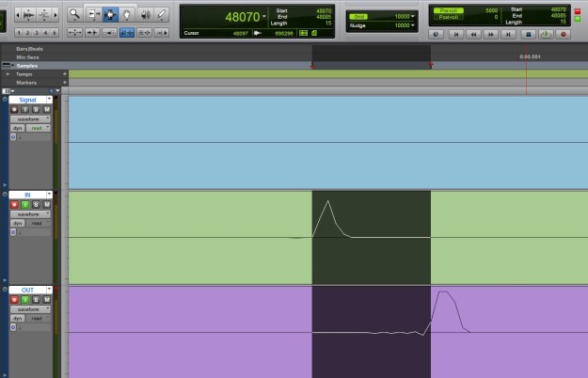Select the Pencil tool
This screenshot has height=378, width=588.
pyautogui.click(x=162, y=14)
